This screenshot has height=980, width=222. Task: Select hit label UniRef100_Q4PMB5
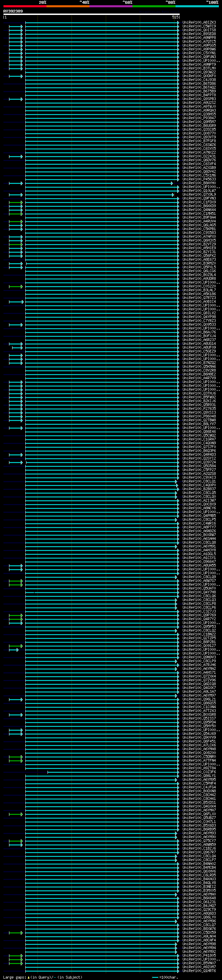(x=199, y=516)
